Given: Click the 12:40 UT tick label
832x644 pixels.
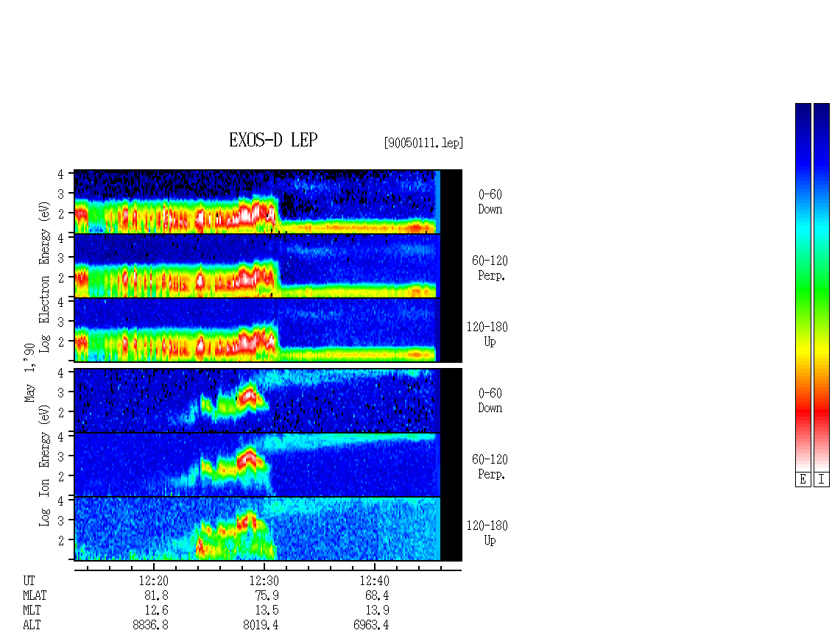Looking at the screenshot, I should pyautogui.click(x=374, y=581).
